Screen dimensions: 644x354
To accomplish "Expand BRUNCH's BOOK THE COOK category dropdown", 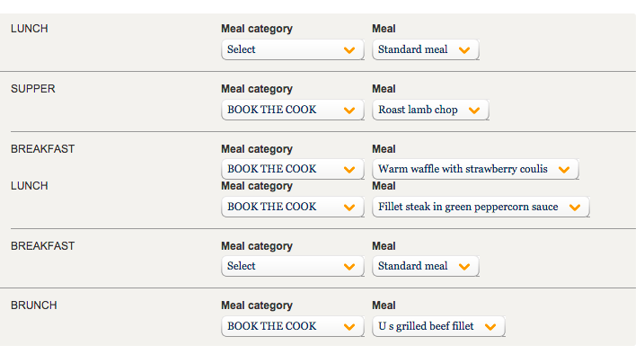I will (x=293, y=326).
